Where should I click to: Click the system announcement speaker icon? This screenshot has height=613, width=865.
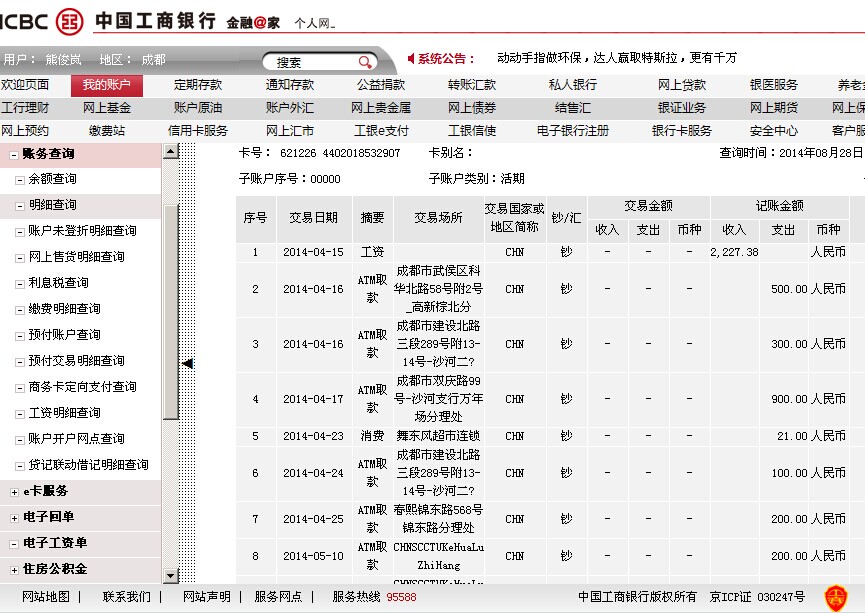pos(410,58)
